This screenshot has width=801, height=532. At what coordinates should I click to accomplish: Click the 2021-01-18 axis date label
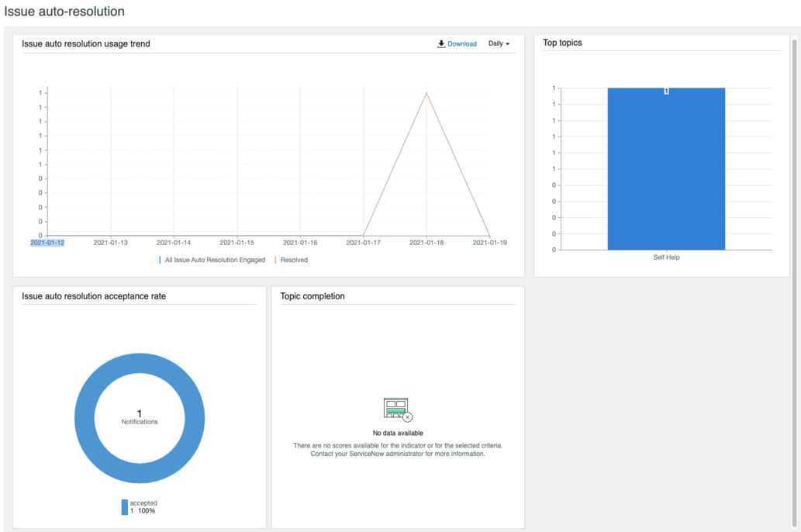(426, 243)
